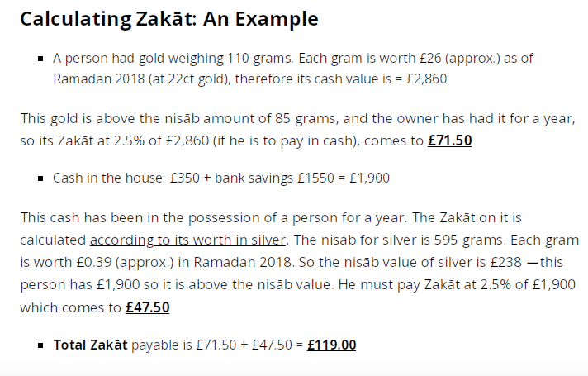
Task: Click the '£350' cash in the house figure
Action: 184,178
